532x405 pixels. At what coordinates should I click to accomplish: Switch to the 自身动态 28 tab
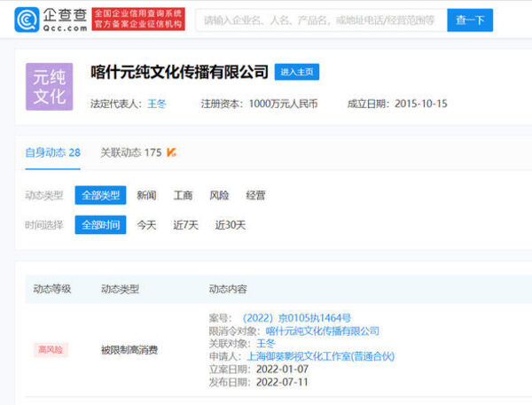click(52, 152)
